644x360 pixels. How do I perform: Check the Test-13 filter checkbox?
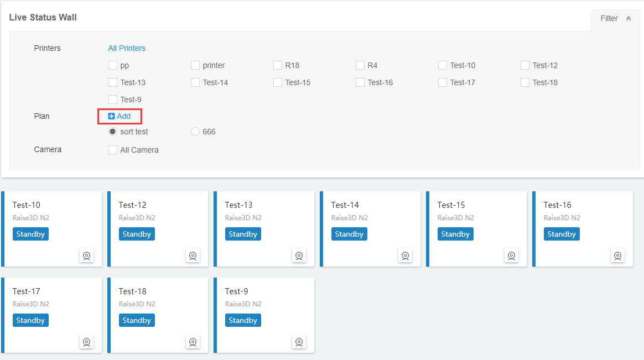pos(113,82)
